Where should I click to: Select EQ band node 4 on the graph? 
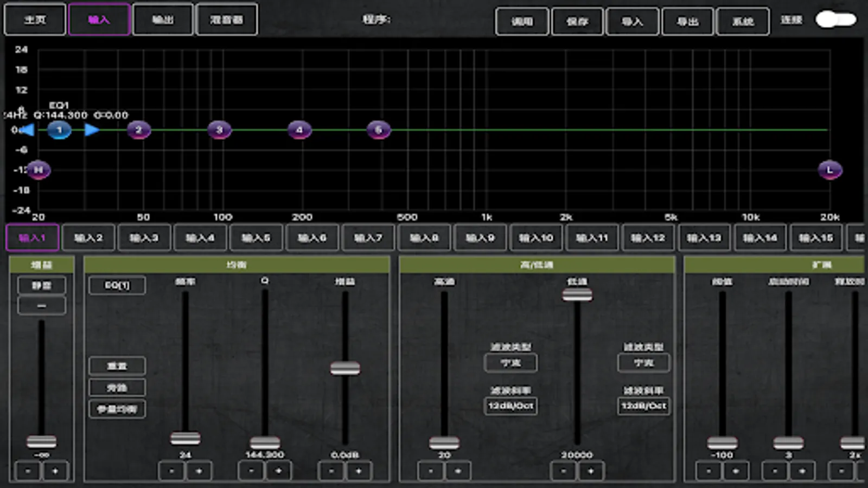click(299, 130)
